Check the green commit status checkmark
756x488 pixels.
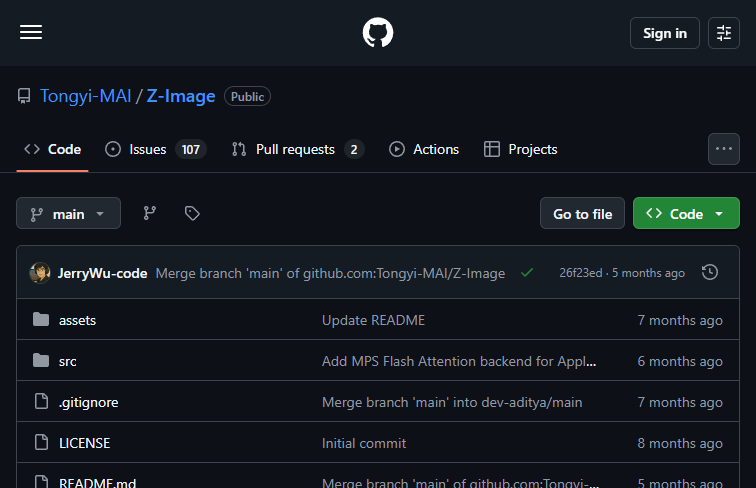pos(527,273)
